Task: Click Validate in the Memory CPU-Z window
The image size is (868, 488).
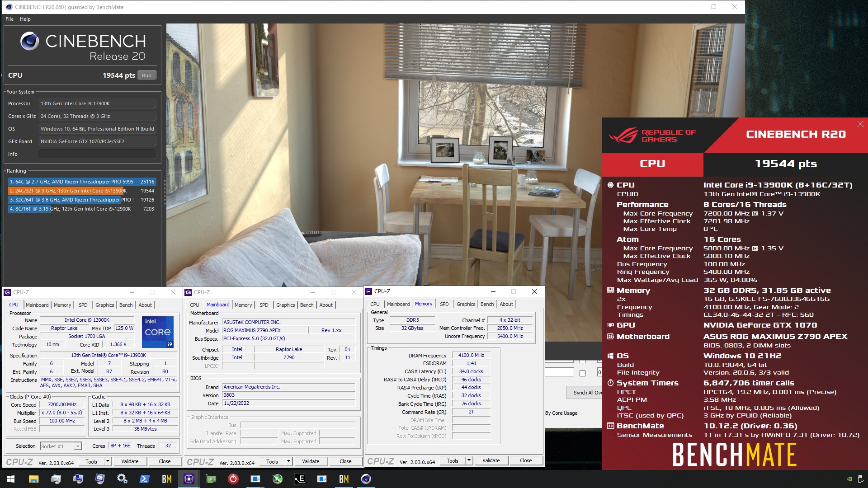Action: pos(491,460)
